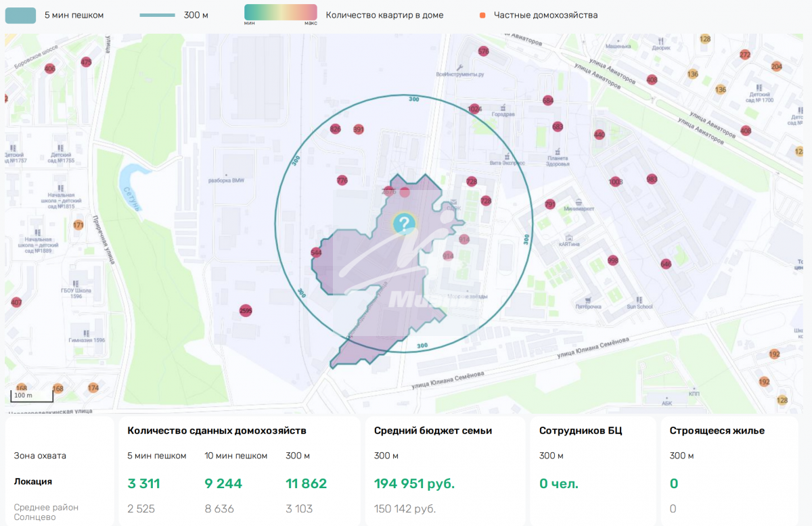The height and width of the screenshot is (526, 812).
Task: Click the '5 мин пешком' legend swatch
Action: coord(20,15)
